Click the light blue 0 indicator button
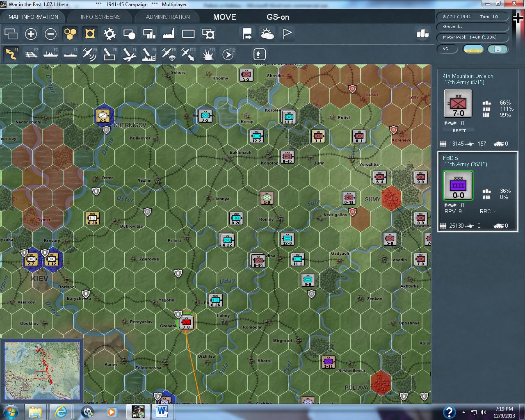Image resolution: width=525 pixels, height=420 pixels. click(498, 49)
